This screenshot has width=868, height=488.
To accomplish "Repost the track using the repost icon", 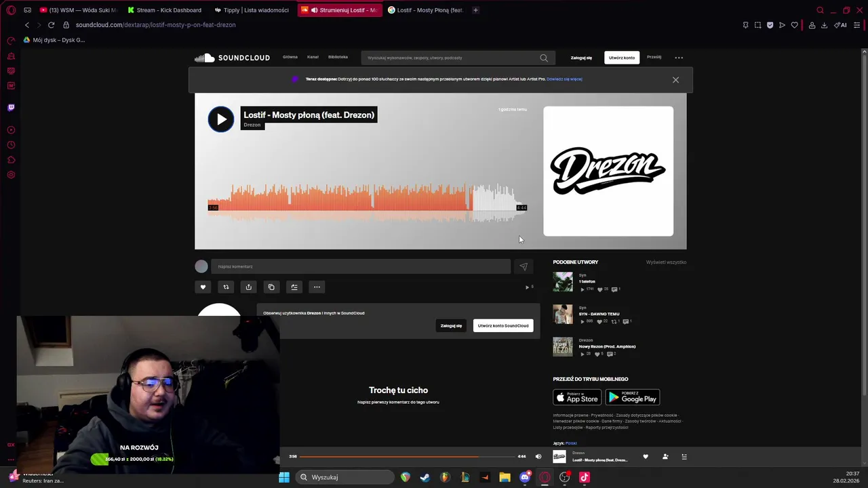I will pyautogui.click(x=226, y=287).
